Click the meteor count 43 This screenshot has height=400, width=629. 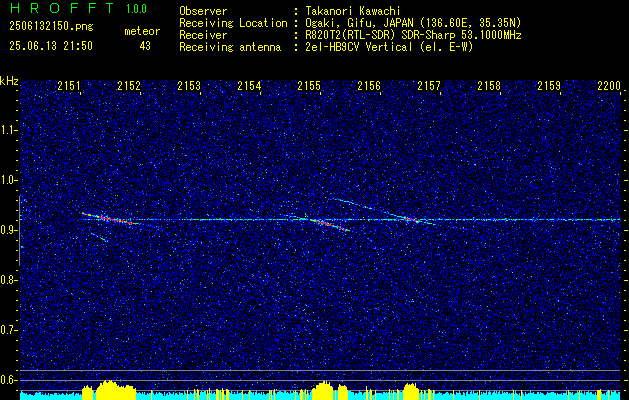[145, 46]
